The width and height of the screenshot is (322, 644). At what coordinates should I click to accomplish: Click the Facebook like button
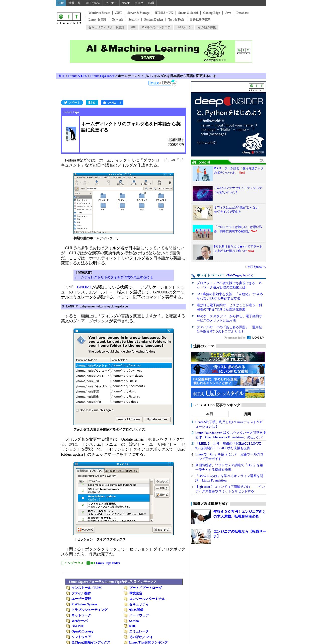(112, 103)
